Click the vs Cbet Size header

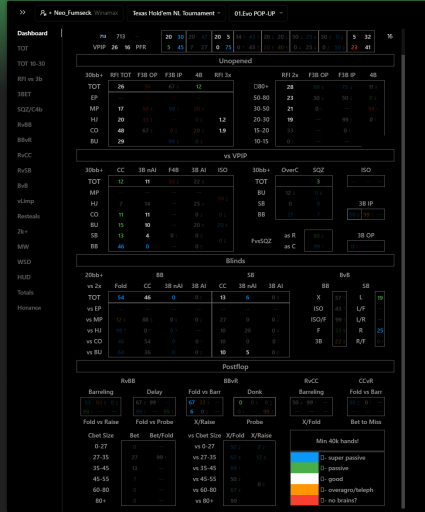[204, 436]
